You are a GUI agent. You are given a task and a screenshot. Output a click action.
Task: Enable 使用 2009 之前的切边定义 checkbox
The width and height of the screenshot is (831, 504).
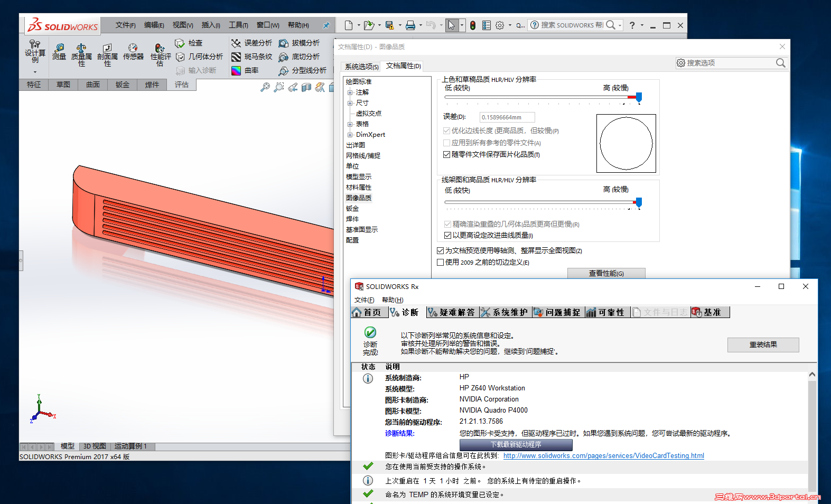(x=441, y=262)
